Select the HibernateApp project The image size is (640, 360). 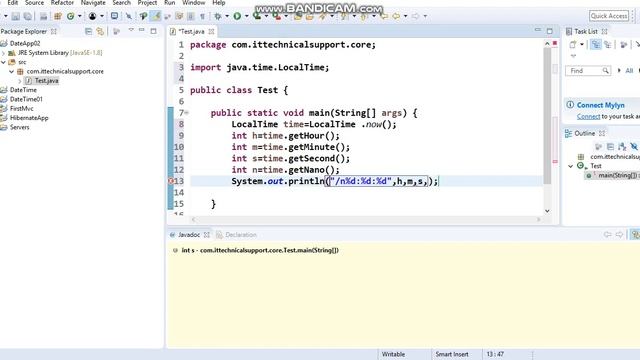coord(29,118)
